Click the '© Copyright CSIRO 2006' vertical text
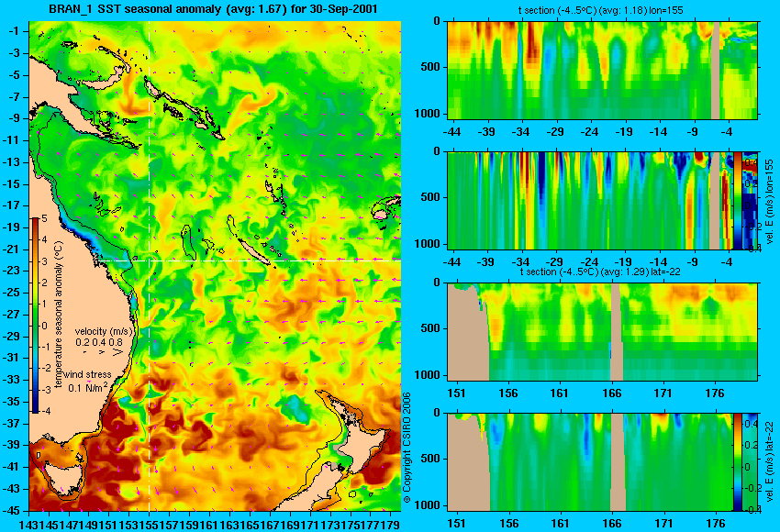The image size is (780, 532). click(407, 448)
